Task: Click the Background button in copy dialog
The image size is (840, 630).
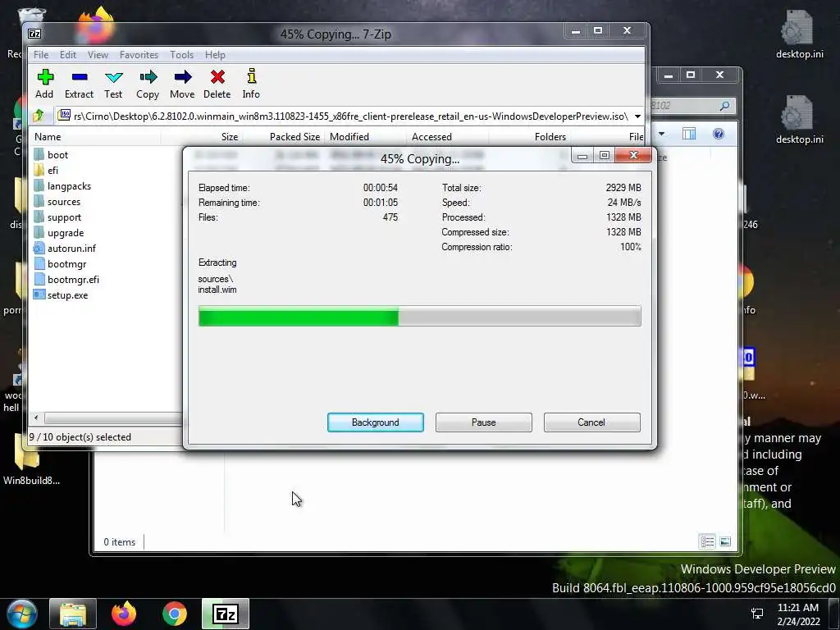Action: tap(376, 422)
